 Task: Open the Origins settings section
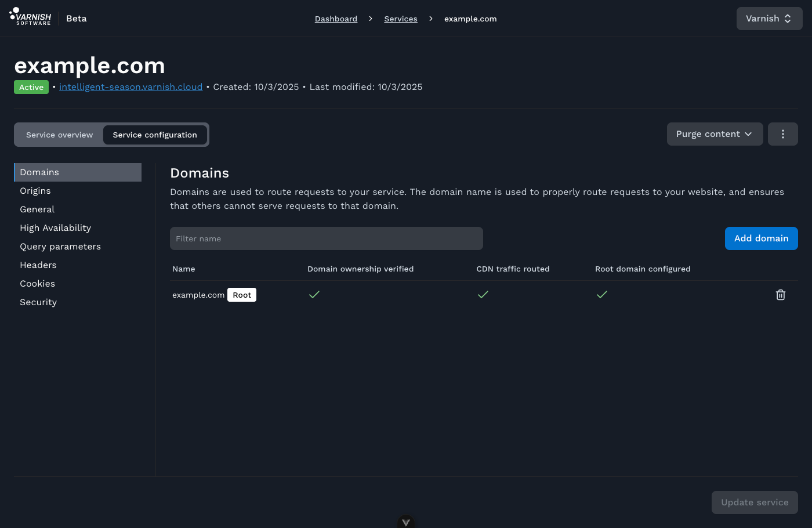pos(35,191)
